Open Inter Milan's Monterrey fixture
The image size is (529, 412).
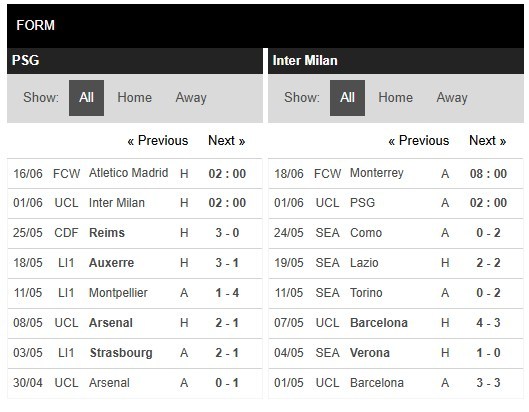tap(396, 173)
